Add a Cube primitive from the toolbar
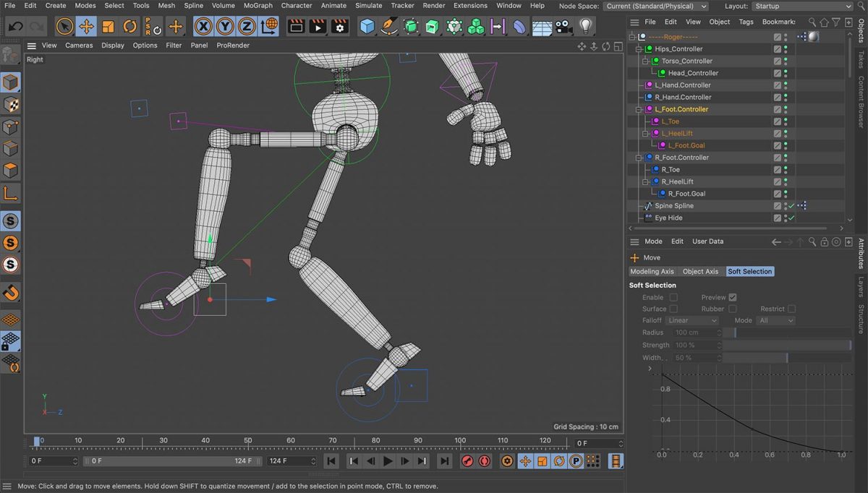The image size is (868, 493). coord(367,26)
